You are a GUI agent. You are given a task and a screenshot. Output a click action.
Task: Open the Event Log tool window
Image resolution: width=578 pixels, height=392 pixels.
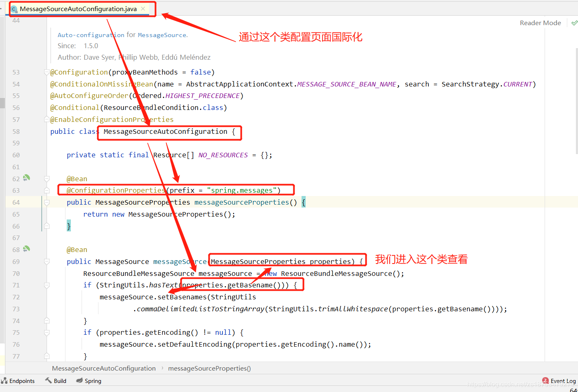(559, 381)
